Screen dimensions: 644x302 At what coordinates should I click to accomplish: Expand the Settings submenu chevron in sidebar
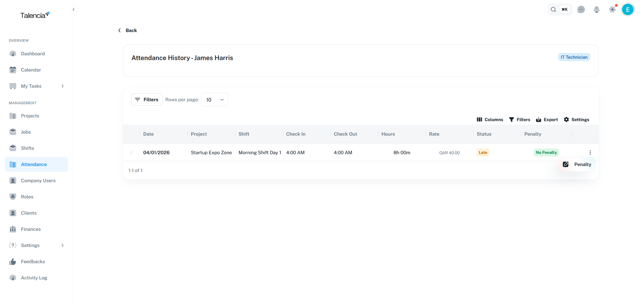point(63,245)
